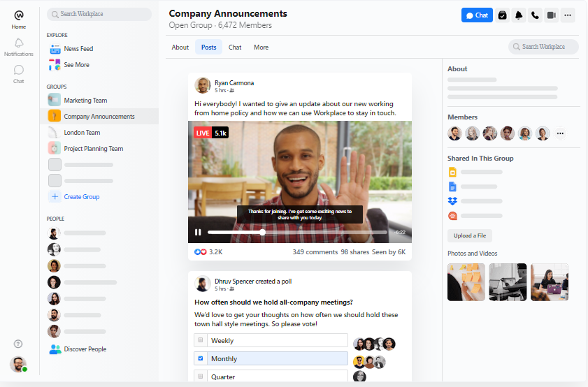Click the LIVE badge on video
Image resolution: width=588 pixels, height=387 pixels.
[203, 133]
